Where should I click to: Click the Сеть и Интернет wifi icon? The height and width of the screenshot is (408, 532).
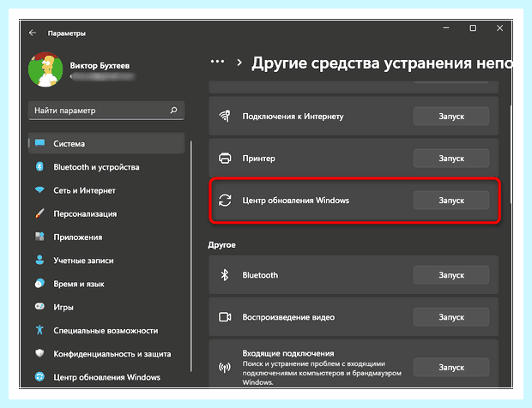(x=39, y=189)
